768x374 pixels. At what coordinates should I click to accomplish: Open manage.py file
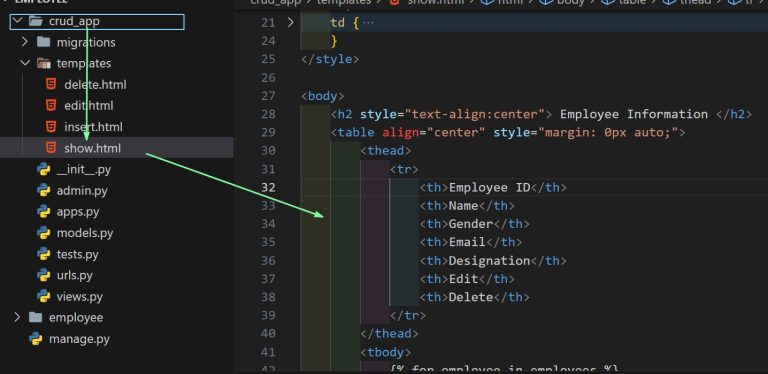[x=79, y=339]
